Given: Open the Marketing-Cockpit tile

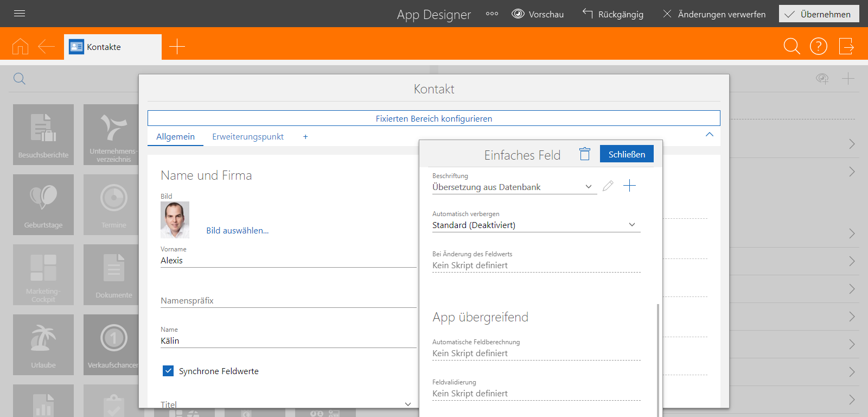Looking at the screenshot, I should click(43, 275).
